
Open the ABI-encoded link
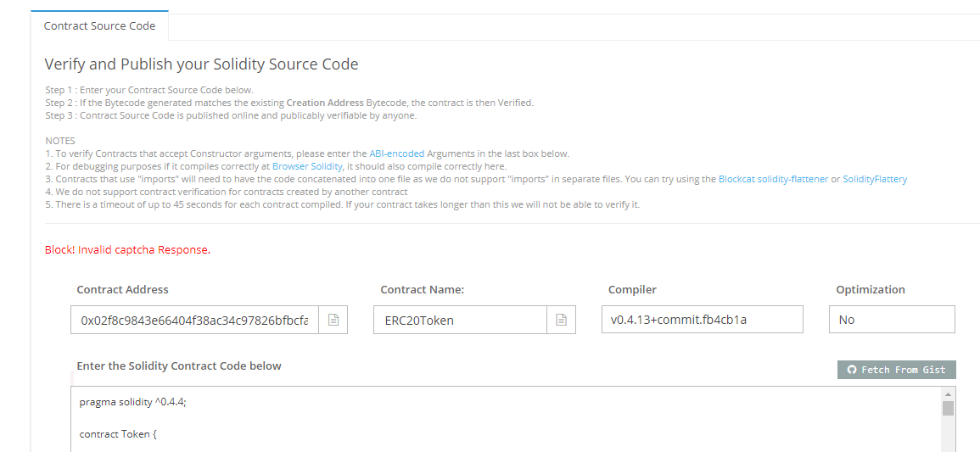point(396,153)
